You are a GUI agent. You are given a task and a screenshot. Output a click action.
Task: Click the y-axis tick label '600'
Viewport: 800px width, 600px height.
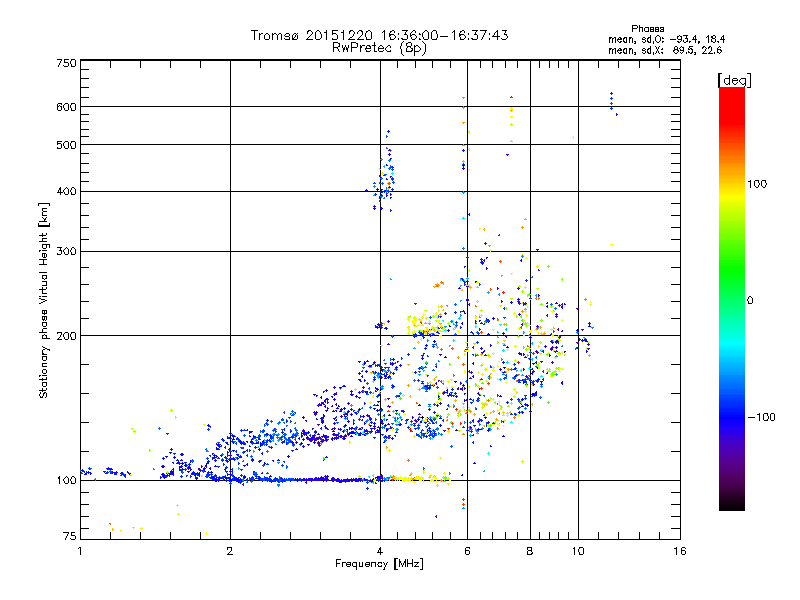pyautogui.click(x=66, y=107)
